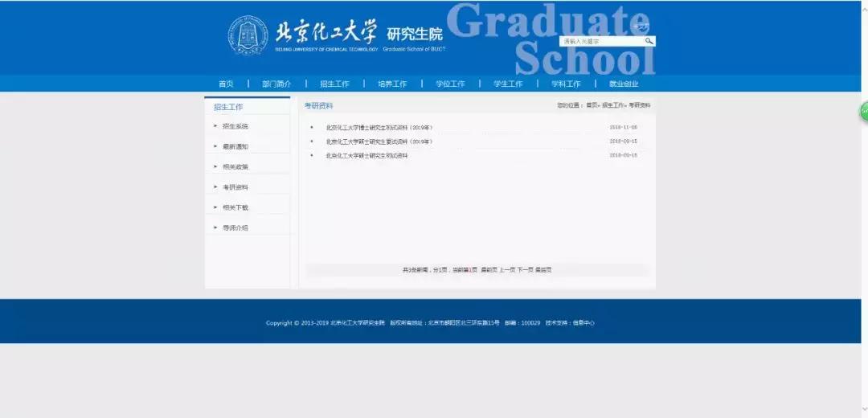Select 导师介绍 in the sidebar
The image size is (868, 418).
pos(235,227)
